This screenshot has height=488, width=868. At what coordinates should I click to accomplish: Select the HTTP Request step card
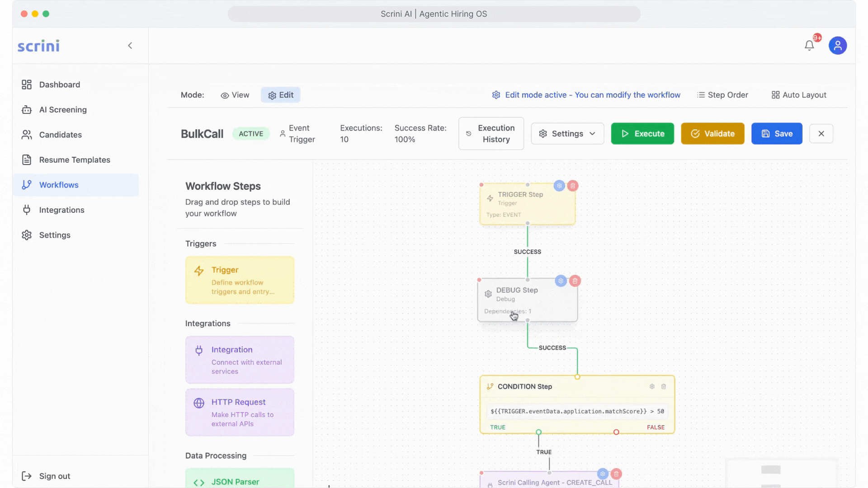[x=240, y=413]
